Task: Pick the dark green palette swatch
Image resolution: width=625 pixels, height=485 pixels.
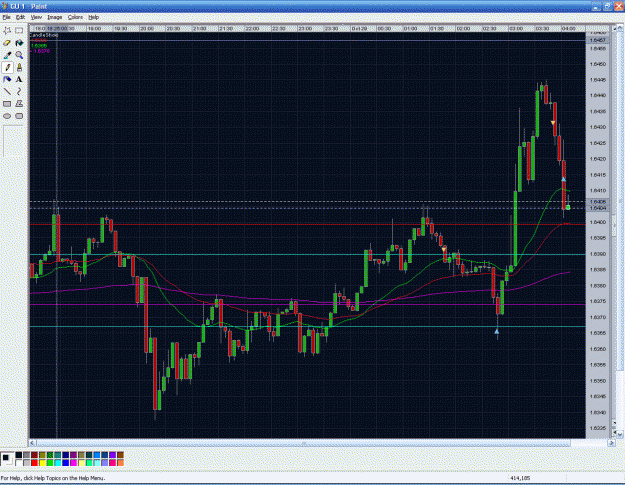Action: coord(50,455)
